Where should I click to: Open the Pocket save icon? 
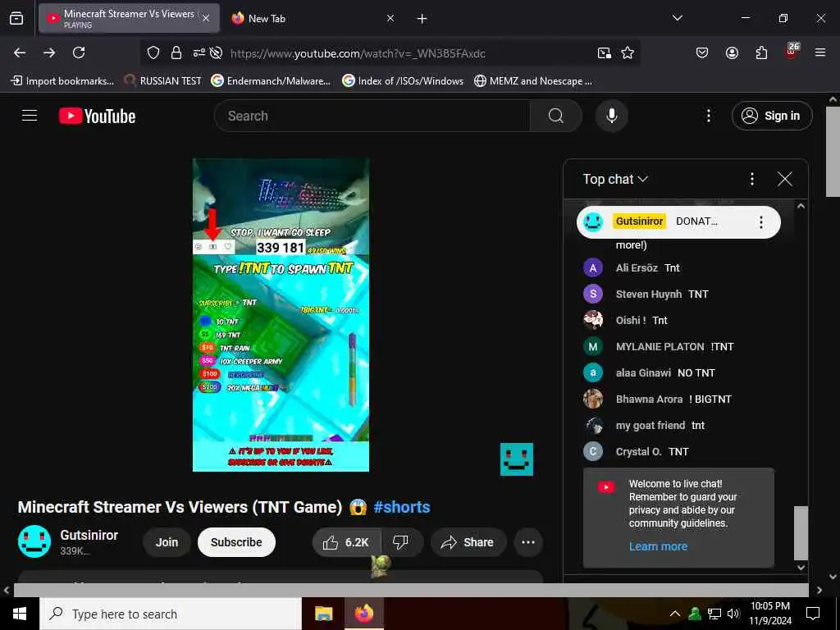pyautogui.click(x=702, y=52)
